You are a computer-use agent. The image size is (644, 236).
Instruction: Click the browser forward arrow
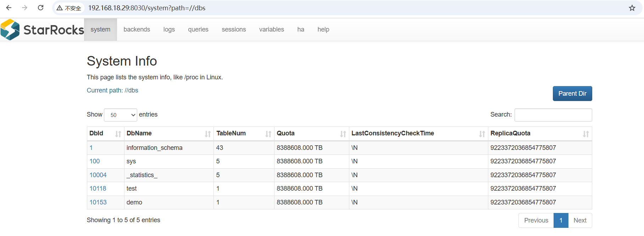click(x=24, y=8)
